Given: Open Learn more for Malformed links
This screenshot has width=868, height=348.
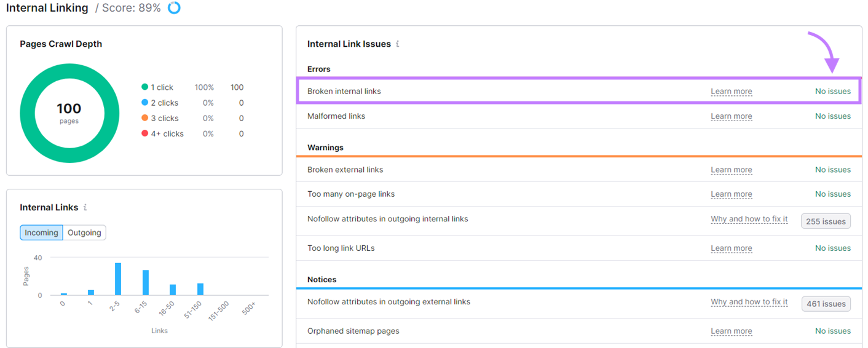Looking at the screenshot, I should [731, 116].
